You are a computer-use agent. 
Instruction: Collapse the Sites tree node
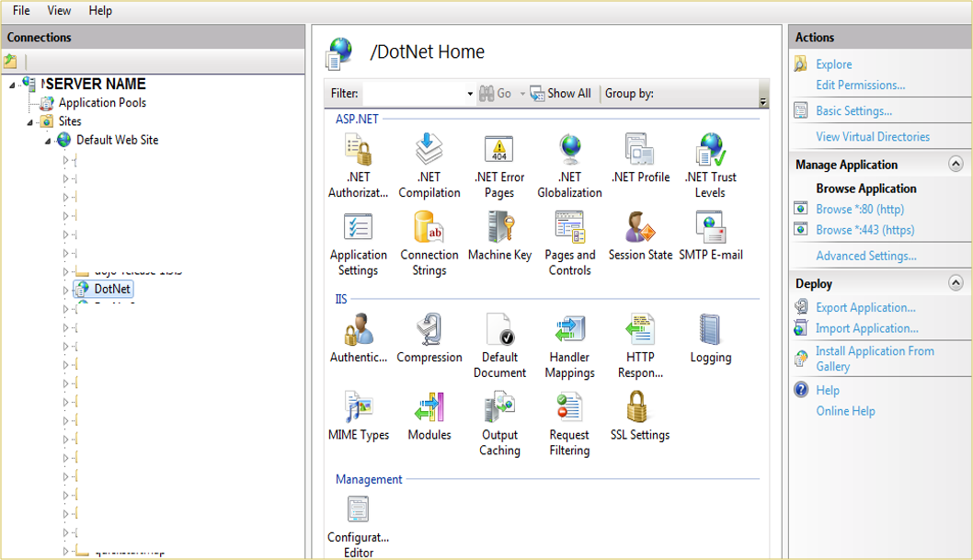pyautogui.click(x=29, y=122)
